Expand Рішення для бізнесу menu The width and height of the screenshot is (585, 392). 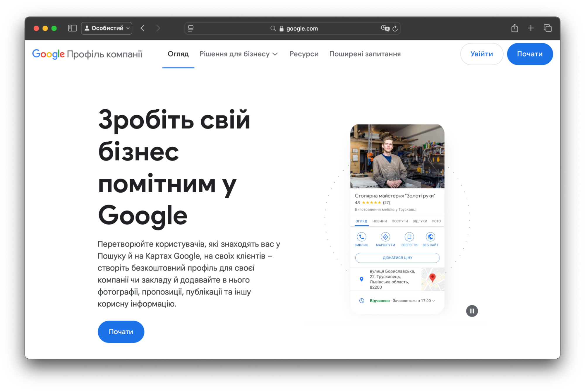(239, 54)
